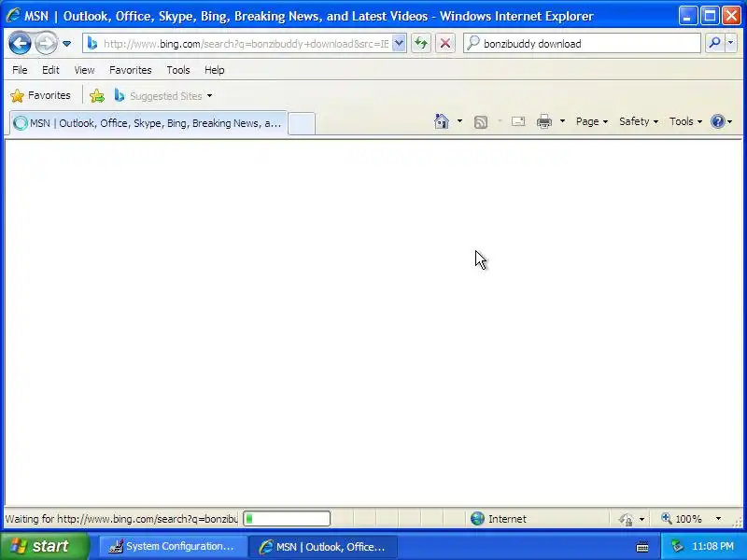Run search with the magnifier button
Viewport: 747px width, 560px height.
(714, 43)
